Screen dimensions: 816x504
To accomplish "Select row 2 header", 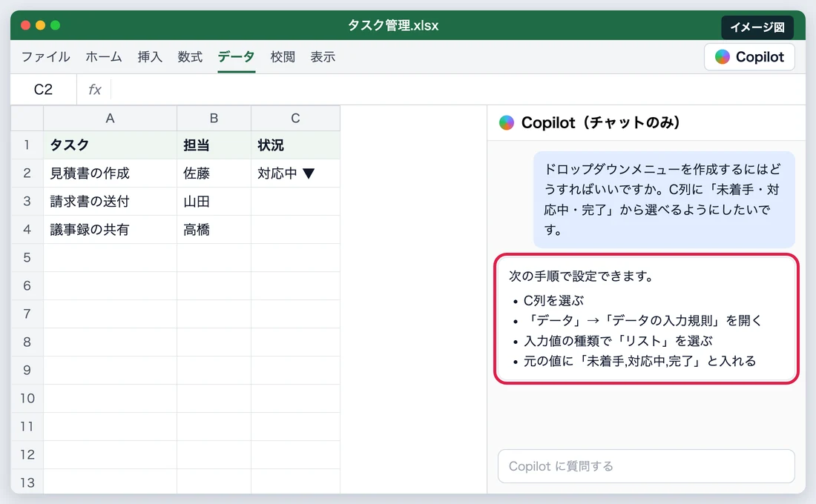I will pos(27,173).
